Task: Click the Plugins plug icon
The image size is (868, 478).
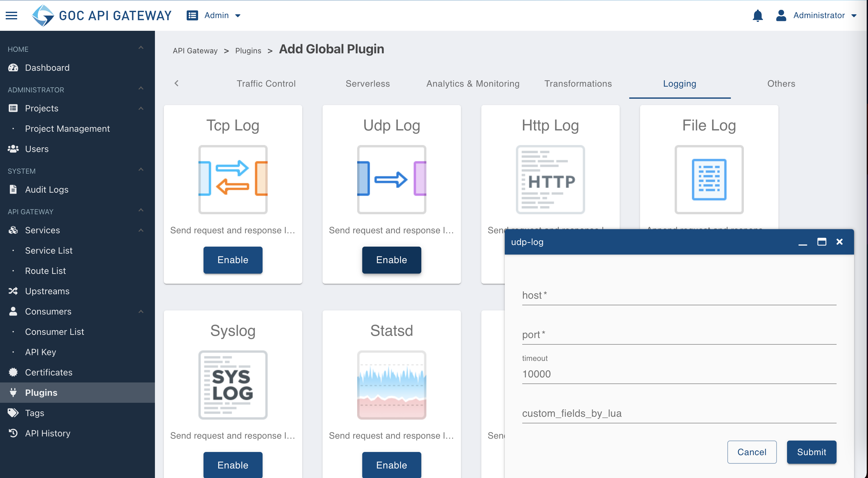Action: click(13, 392)
